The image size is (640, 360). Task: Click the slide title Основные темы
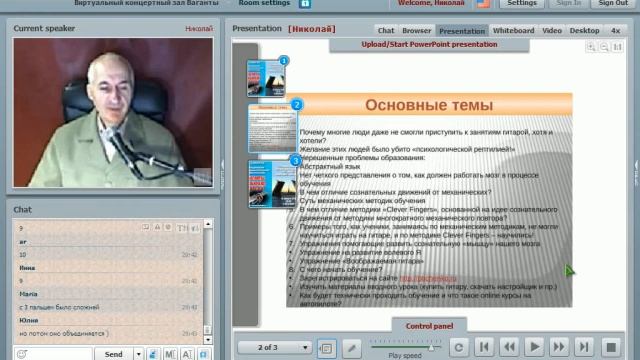click(x=429, y=105)
